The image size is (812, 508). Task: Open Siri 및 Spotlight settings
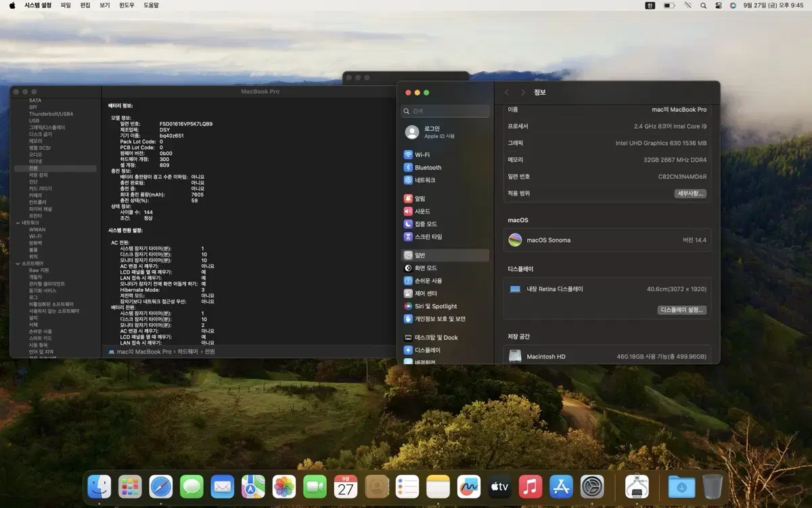click(x=446, y=306)
